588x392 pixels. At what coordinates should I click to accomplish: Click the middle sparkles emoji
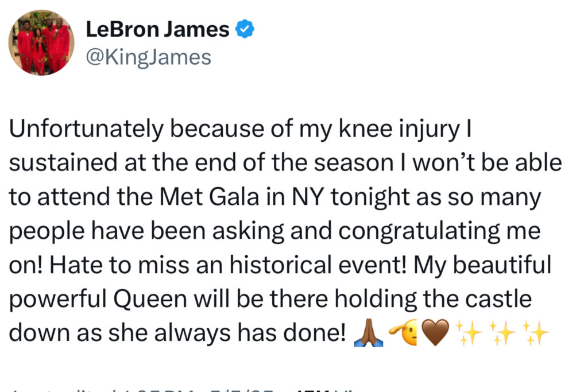(x=501, y=332)
